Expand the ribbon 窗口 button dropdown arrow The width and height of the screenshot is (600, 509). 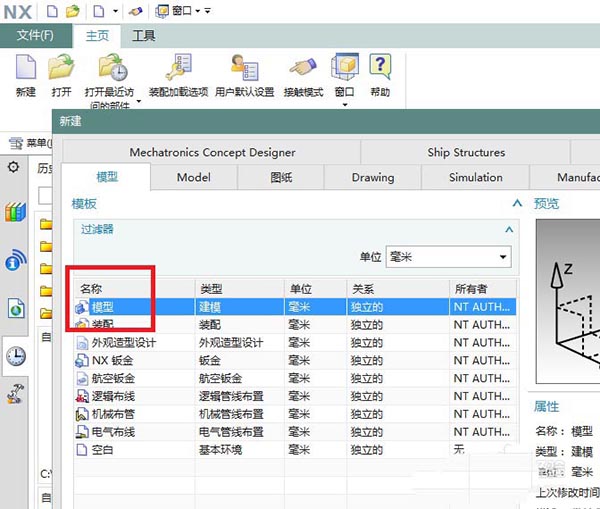point(345,104)
